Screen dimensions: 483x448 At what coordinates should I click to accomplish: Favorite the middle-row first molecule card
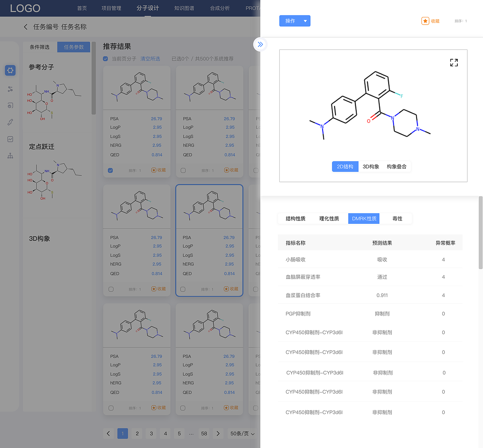pos(158,289)
